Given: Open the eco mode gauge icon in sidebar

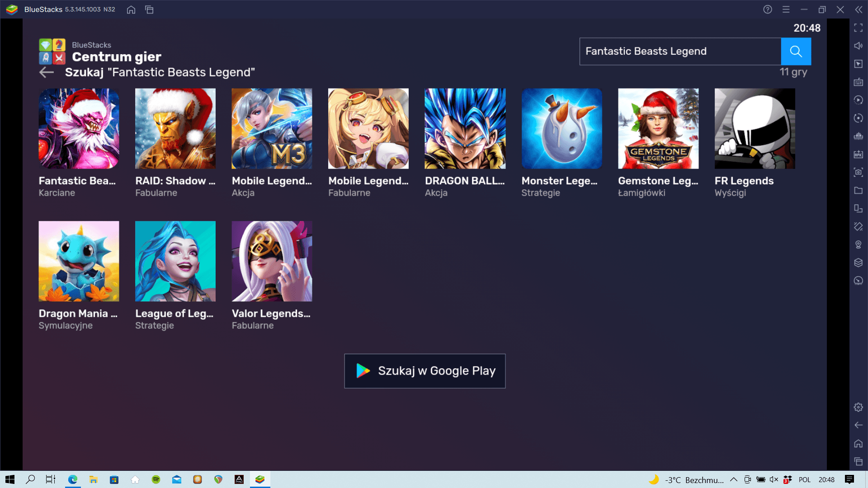Looking at the screenshot, I should (859, 281).
